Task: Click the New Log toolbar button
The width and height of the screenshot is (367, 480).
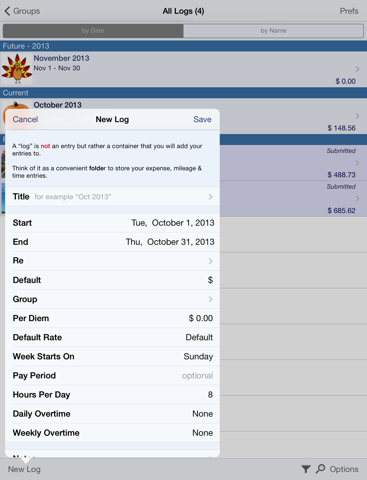Action: tap(24, 469)
